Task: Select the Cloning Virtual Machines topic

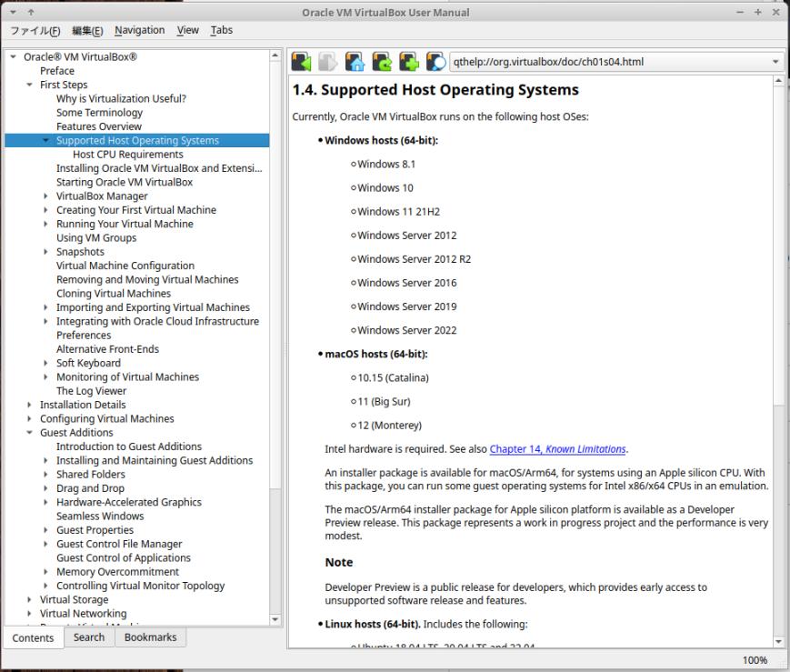Action: point(114,294)
